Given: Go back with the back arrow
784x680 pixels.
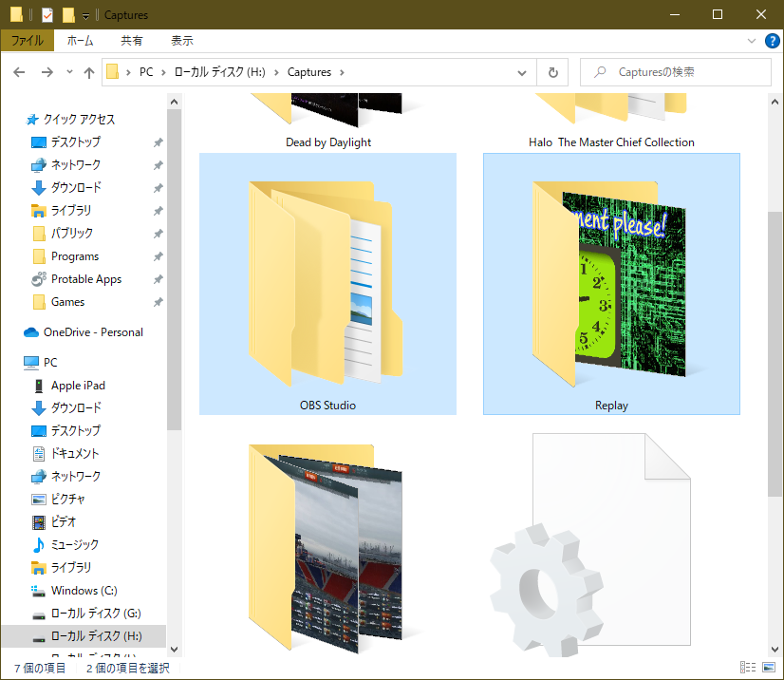Looking at the screenshot, I should [x=19, y=72].
